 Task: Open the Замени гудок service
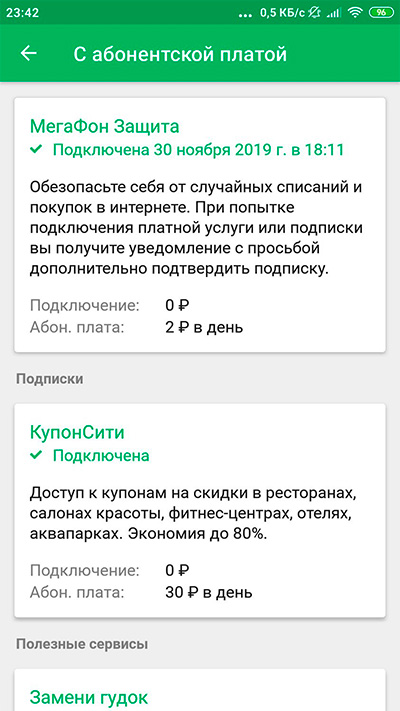click(89, 697)
